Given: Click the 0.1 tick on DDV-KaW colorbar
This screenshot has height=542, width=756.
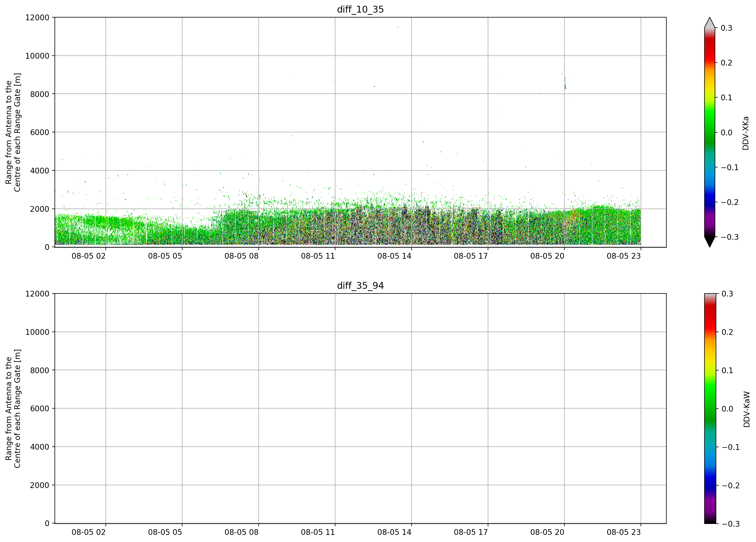Looking at the screenshot, I should coord(727,371).
